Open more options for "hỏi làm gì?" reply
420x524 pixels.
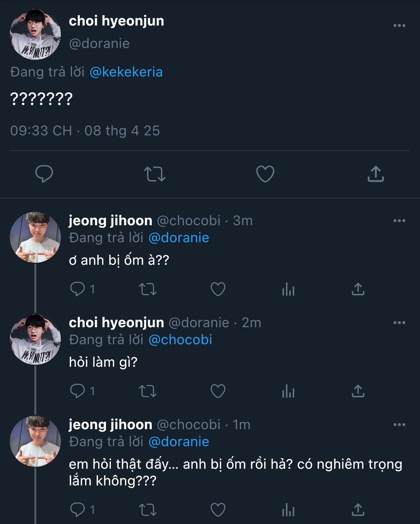[399, 323]
